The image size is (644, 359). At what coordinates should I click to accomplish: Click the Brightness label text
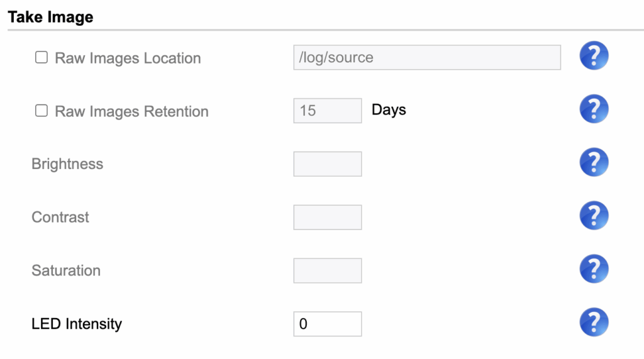pyautogui.click(x=67, y=164)
